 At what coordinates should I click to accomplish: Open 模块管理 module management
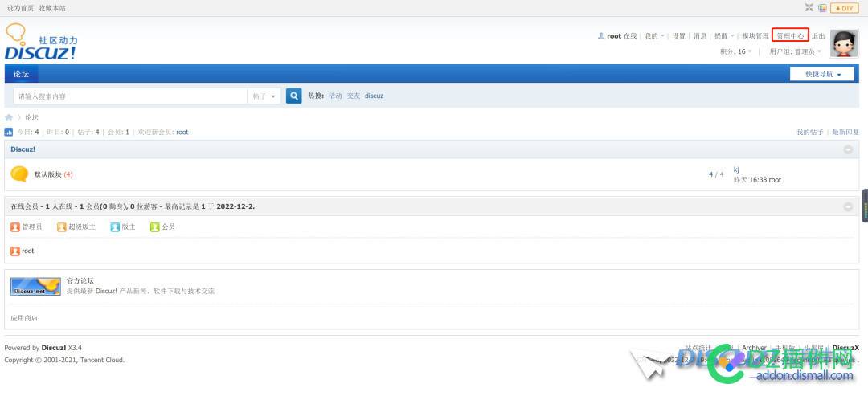coord(755,36)
